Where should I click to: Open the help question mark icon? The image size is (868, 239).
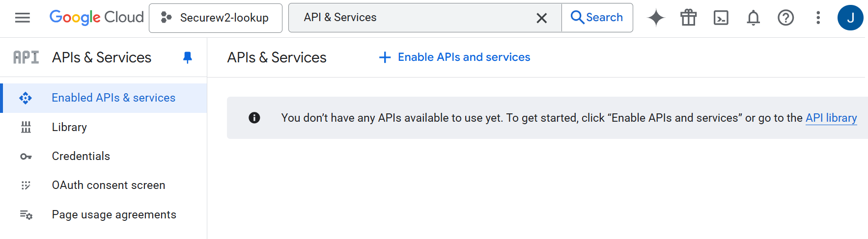tap(785, 18)
